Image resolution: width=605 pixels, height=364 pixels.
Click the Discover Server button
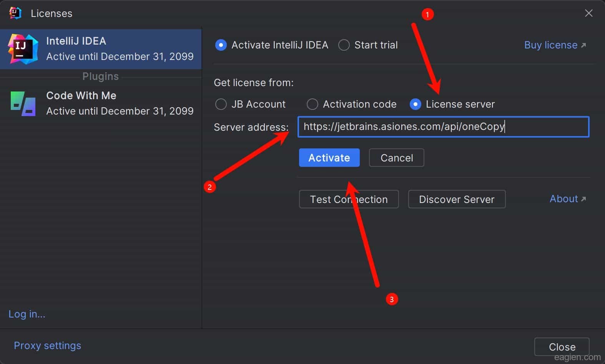(x=456, y=199)
